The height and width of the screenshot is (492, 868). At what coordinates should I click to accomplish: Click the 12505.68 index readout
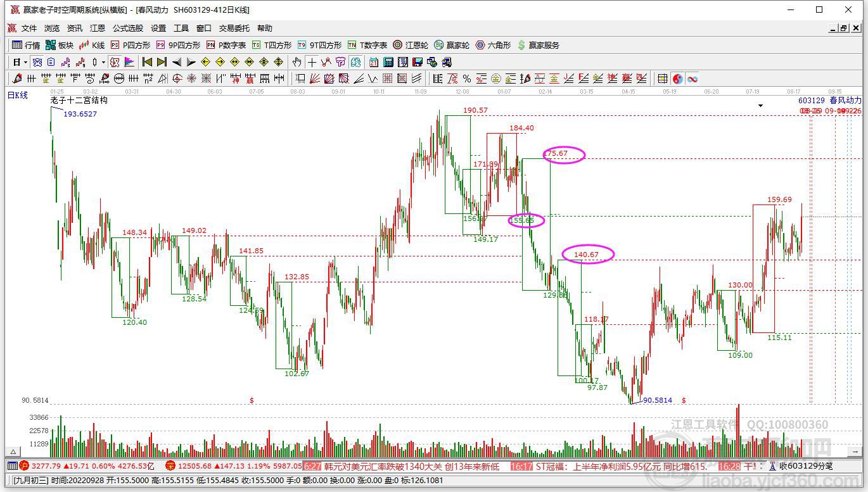194,466
